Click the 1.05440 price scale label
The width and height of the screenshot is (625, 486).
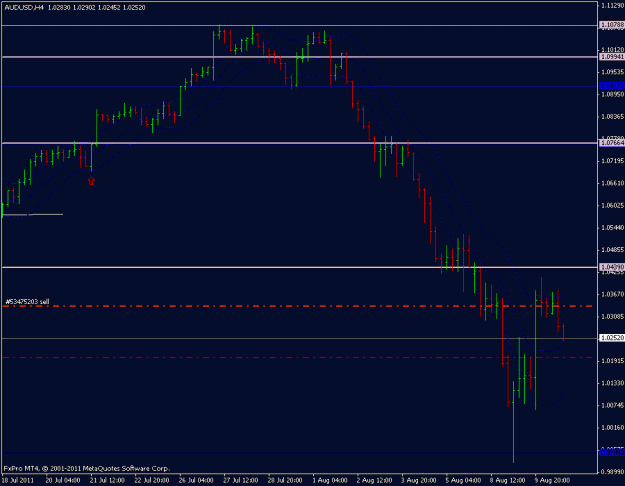[613, 228]
